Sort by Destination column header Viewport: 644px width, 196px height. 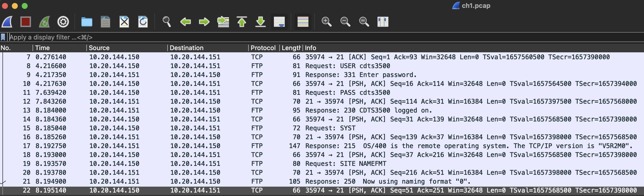(x=208, y=48)
